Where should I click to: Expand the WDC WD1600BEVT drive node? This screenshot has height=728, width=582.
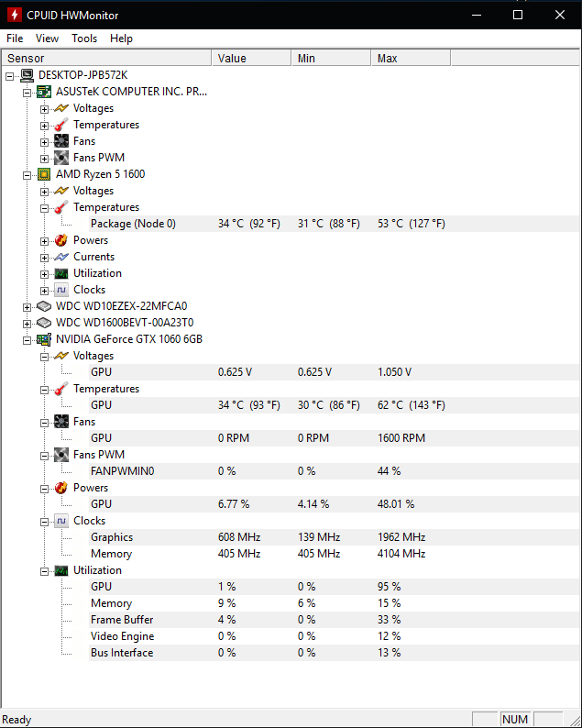[x=27, y=323]
